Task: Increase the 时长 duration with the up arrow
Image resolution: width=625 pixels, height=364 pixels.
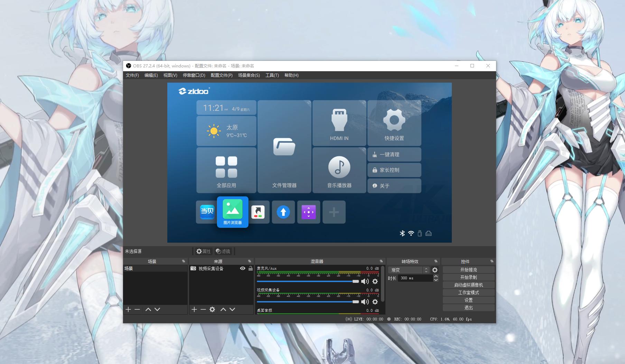Action: point(436,276)
